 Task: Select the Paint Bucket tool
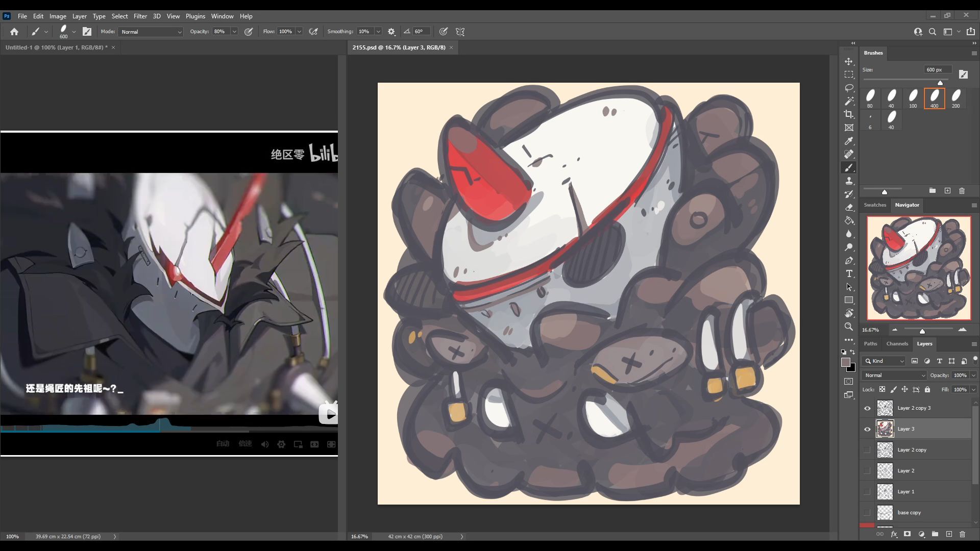tap(849, 220)
